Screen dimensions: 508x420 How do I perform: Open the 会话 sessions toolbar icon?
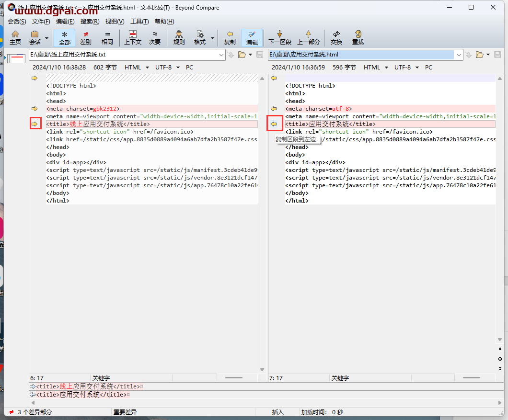point(35,37)
